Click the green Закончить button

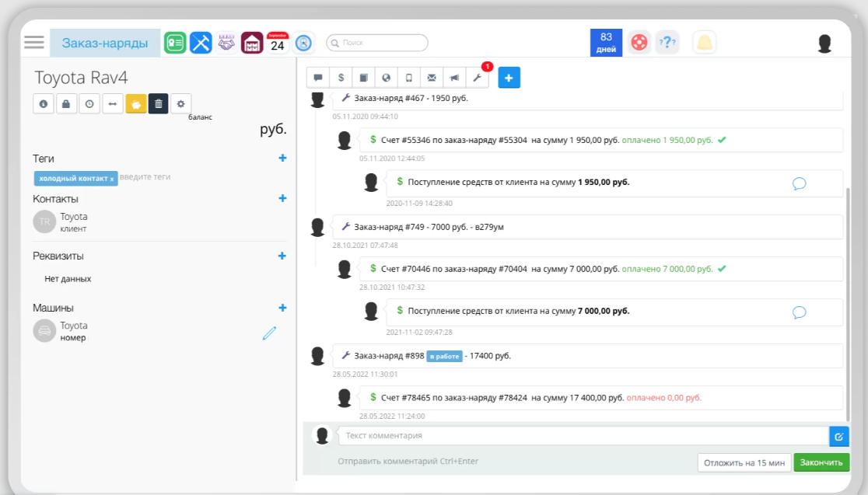point(821,463)
